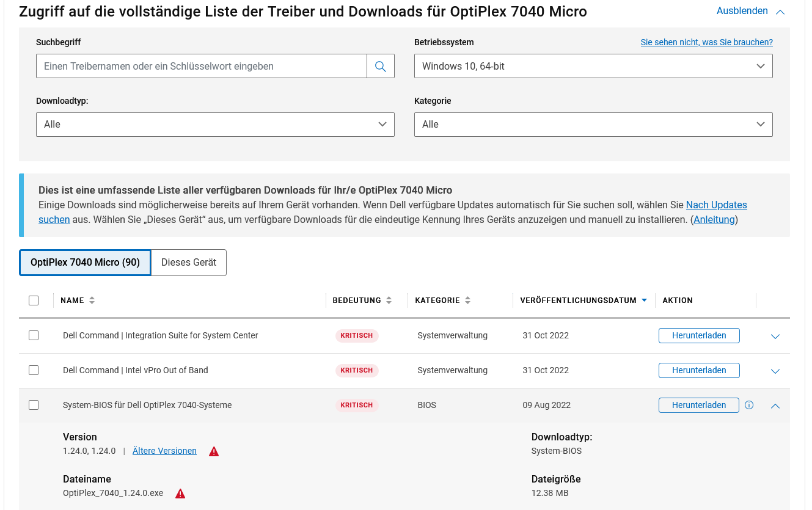The height and width of the screenshot is (510, 812).
Task: Click the KRITISCH badge in the BIOS row
Action: pos(357,405)
